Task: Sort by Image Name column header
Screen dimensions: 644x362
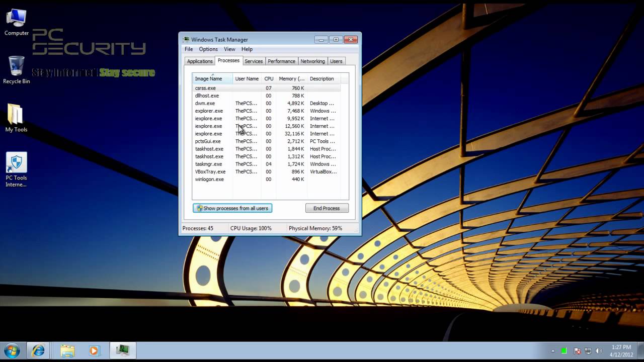Action: pyautogui.click(x=212, y=78)
